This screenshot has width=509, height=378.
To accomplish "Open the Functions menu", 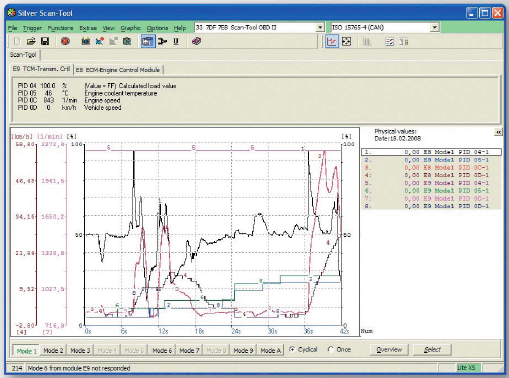I will (60, 28).
